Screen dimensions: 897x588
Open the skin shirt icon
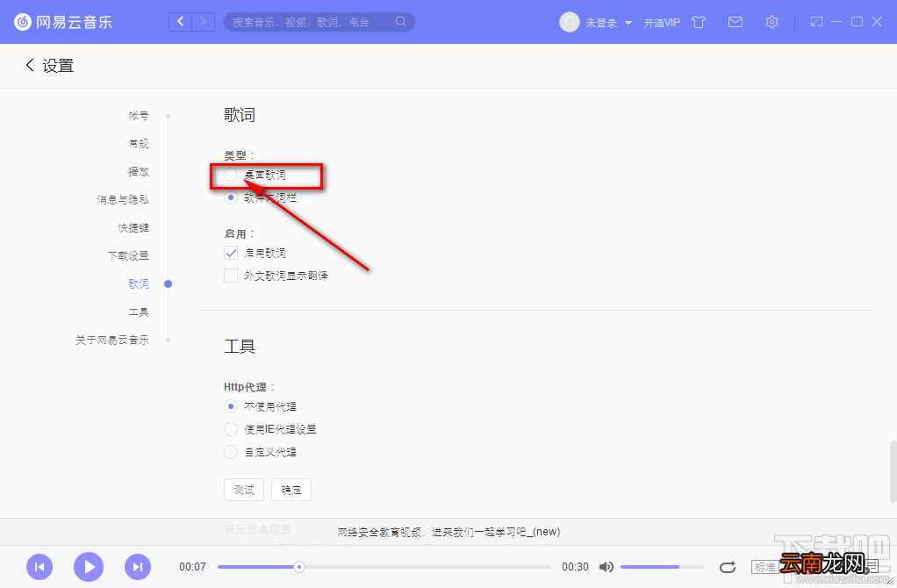699,22
